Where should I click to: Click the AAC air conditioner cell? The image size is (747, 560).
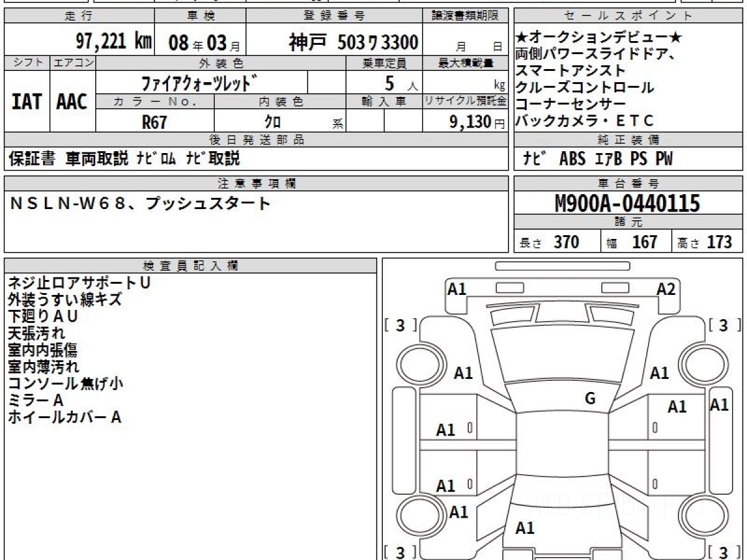pos(72,101)
